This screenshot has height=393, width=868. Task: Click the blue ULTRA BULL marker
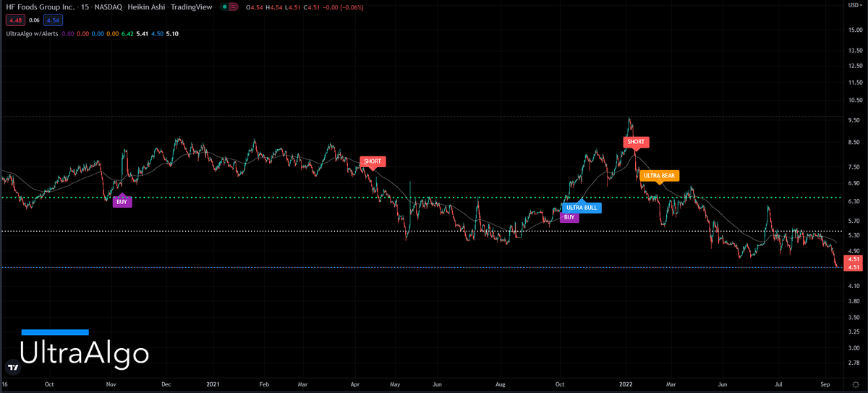coord(582,208)
